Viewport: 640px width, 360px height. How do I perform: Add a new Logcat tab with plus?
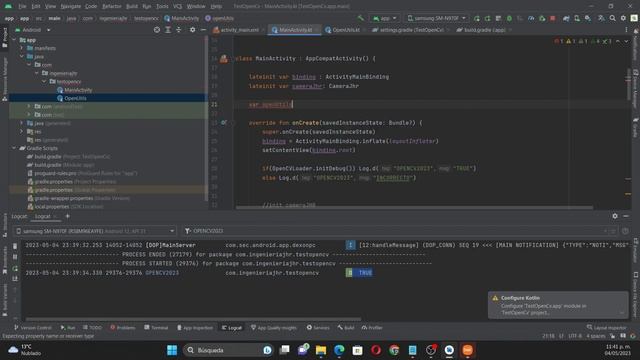pos(67,216)
